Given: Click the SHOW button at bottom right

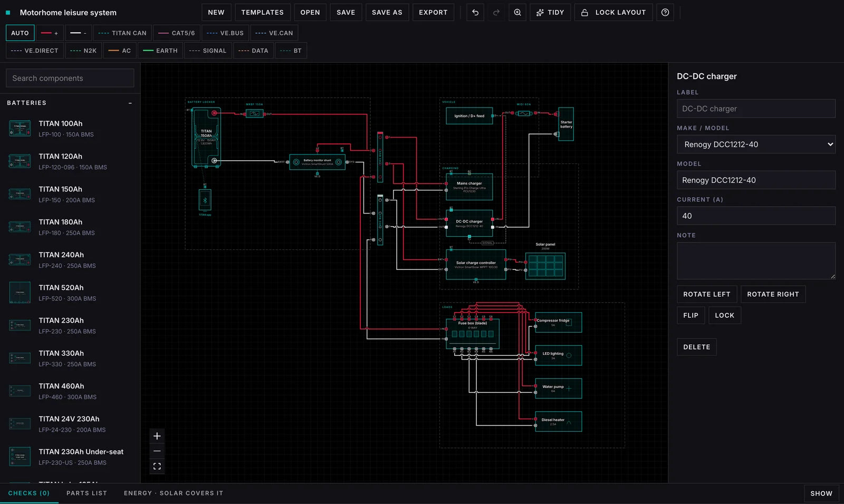Looking at the screenshot, I should coord(821,493).
